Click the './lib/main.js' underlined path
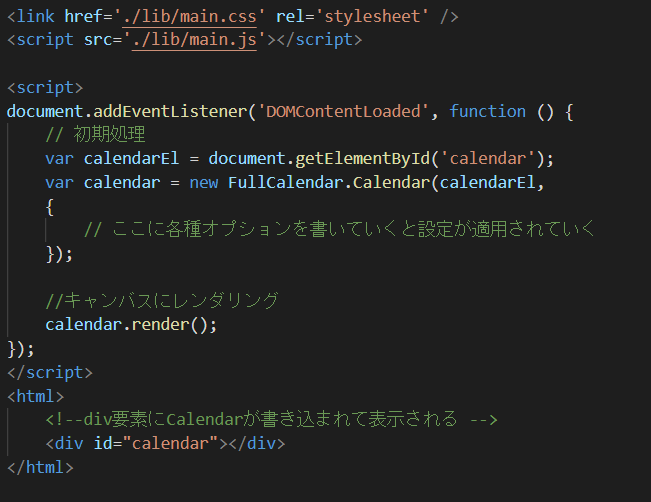 click(x=194, y=40)
